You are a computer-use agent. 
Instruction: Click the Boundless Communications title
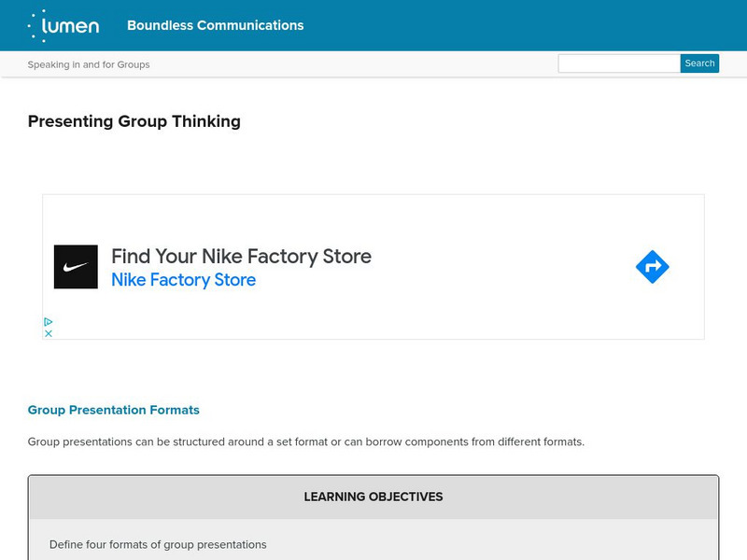click(x=216, y=25)
